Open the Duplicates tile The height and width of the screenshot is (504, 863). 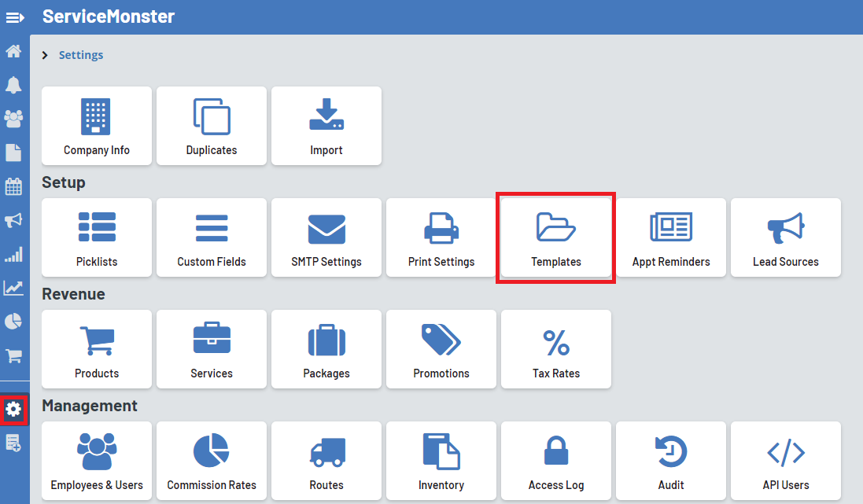(x=212, y=126)
